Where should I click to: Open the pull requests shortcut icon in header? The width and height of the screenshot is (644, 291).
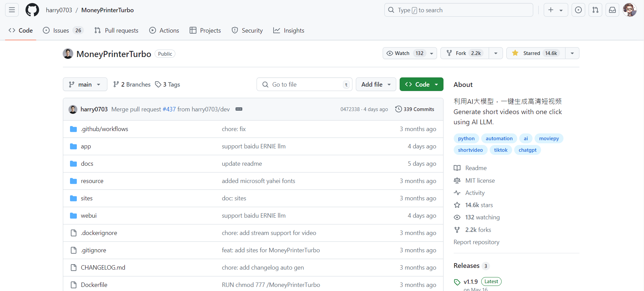click(595, 10)
